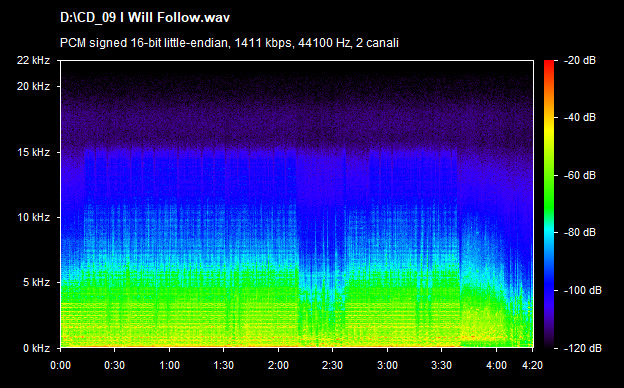
Task: Click the PCM signed 16-bit format description
Action: coord(229,43)
